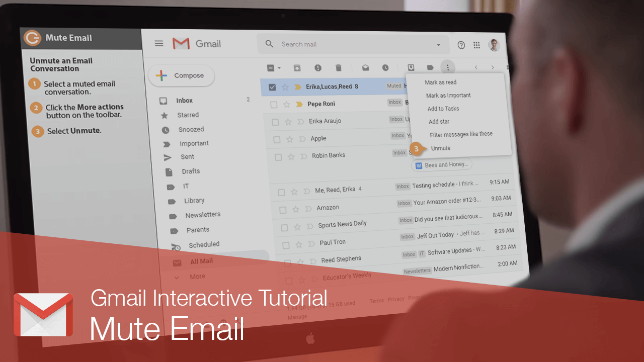
Task: Open the search options dropdown in the search bar
Action: (x=438, y=44)
